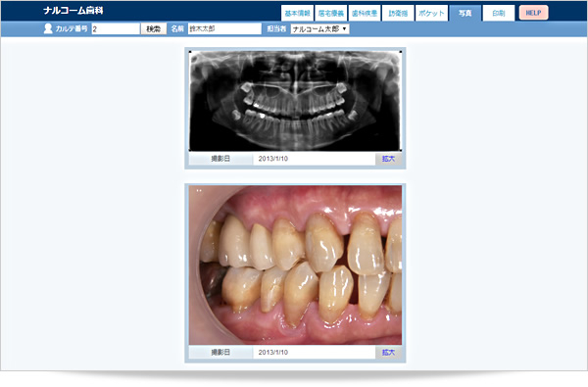Focus the カルテ番号 input field

tap(116, 28)
